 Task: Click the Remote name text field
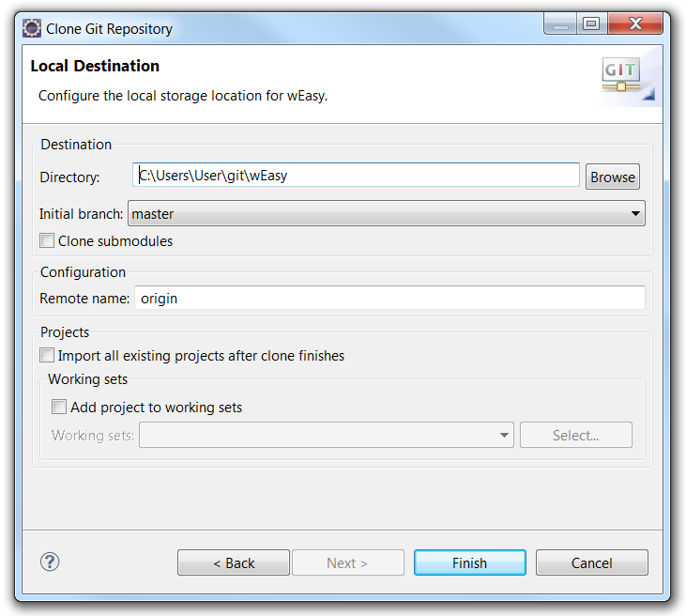[389, 299]
